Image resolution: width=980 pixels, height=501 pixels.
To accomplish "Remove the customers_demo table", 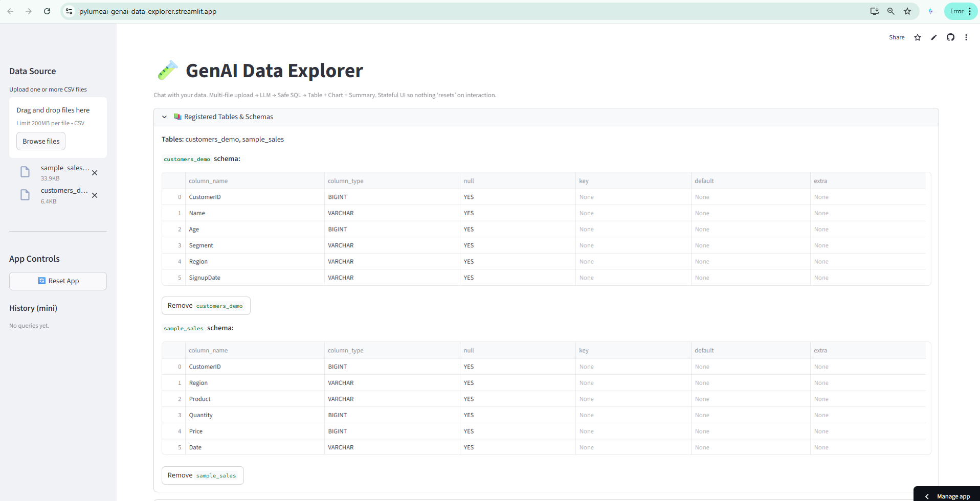I will point(206,306).
